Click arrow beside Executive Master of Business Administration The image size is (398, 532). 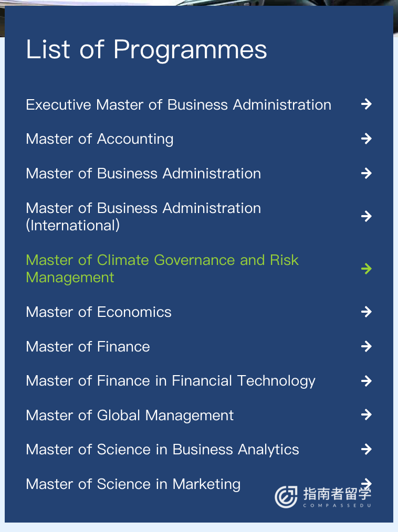point(366,104)
